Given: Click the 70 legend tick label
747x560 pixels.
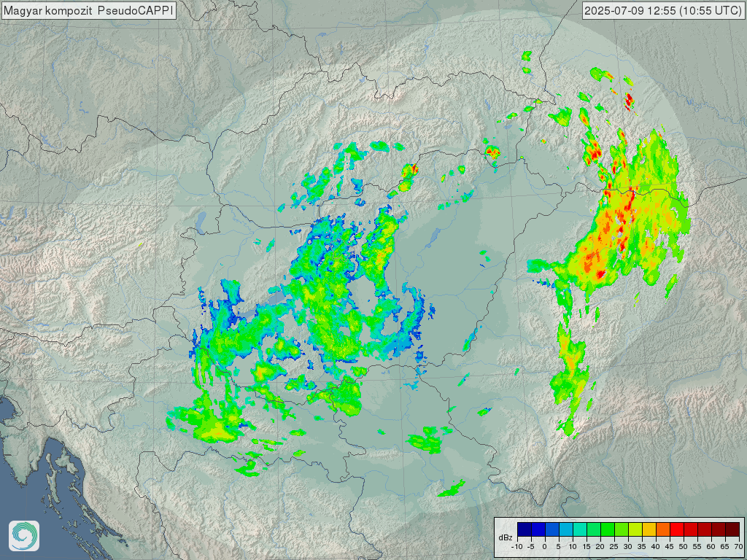Looking at the screenshot, I should [x=738, y=547].
